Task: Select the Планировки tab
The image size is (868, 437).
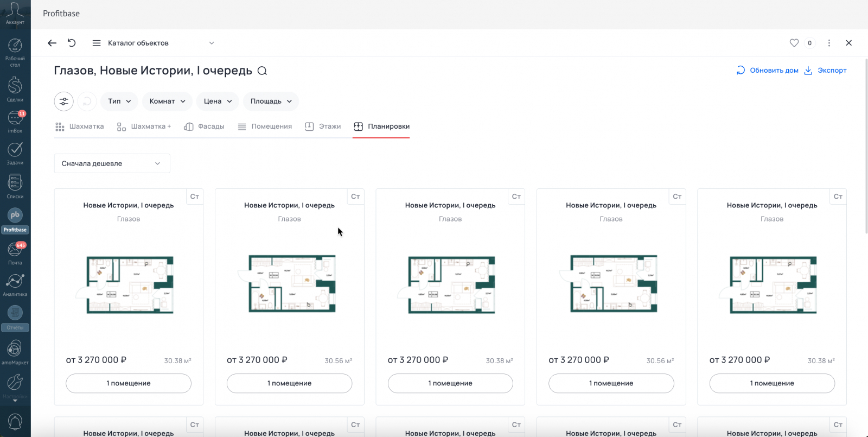Action: click(381, 126)
